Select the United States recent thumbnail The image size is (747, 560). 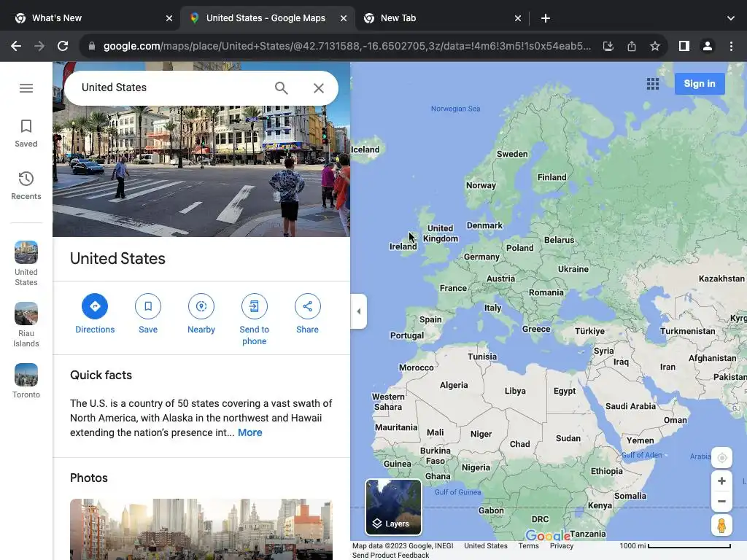tap(26, 263)
